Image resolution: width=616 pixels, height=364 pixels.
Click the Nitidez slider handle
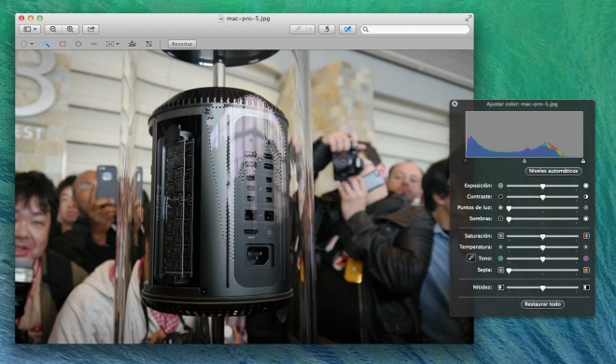[x=542, y=287]
